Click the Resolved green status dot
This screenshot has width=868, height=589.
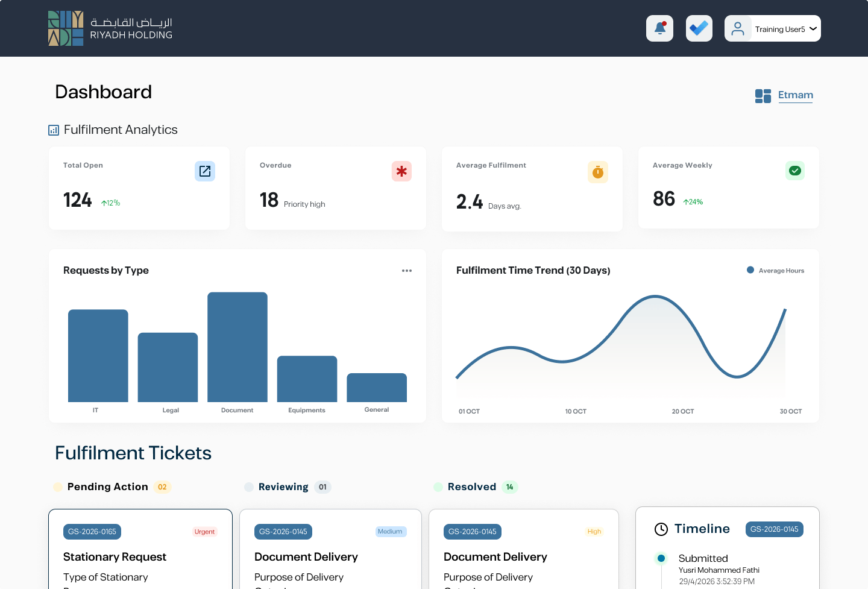tap(438, 487)
